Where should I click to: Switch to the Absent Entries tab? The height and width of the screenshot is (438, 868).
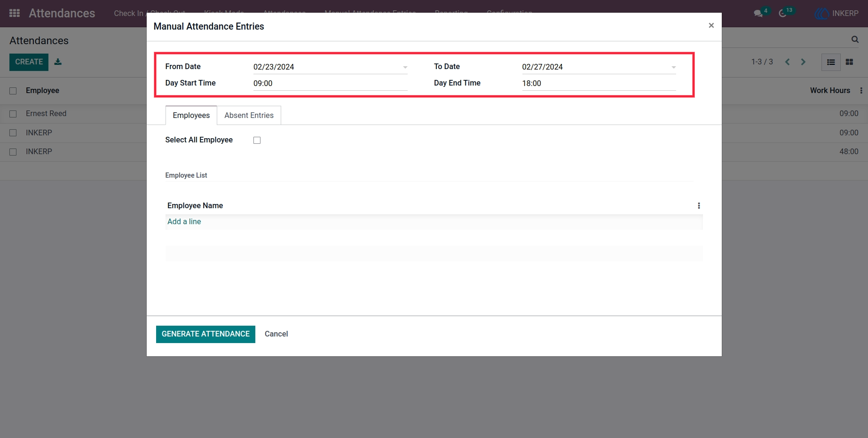tap(249, 115)
